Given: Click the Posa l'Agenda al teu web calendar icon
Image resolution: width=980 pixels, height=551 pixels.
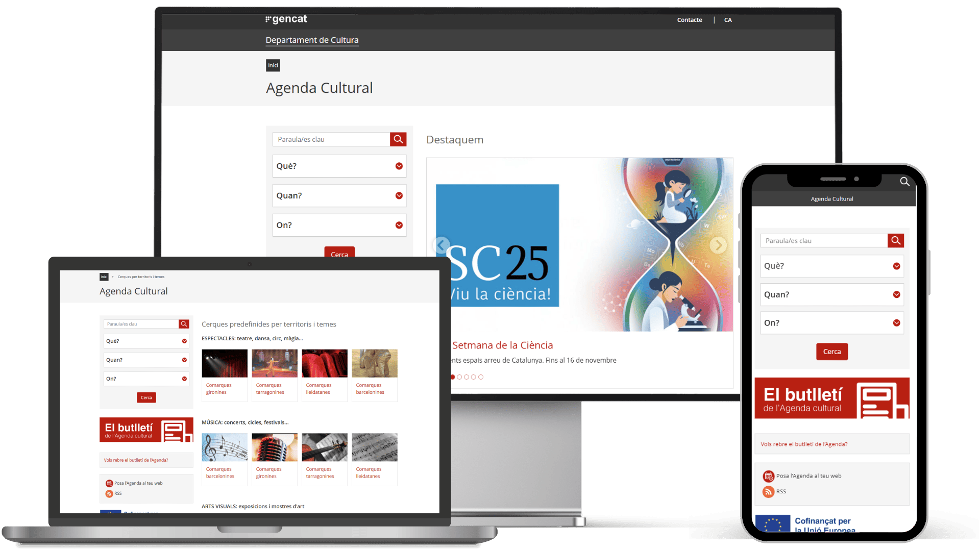Looking at the screenshot, I should point(769,475).
